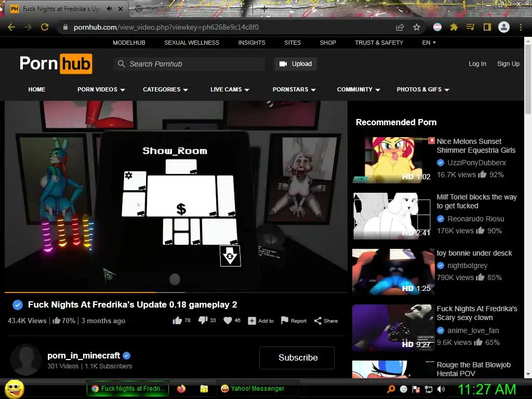This screenshot has width=532, height=399.
Task: Expand the CATEGORIES menu
Action: pyautogui.click(x=165, y=89)
